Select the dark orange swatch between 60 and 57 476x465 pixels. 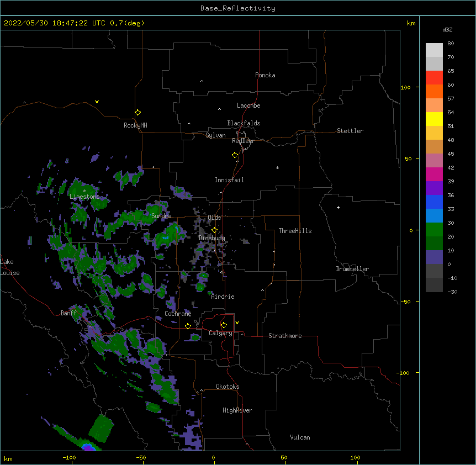434,91
